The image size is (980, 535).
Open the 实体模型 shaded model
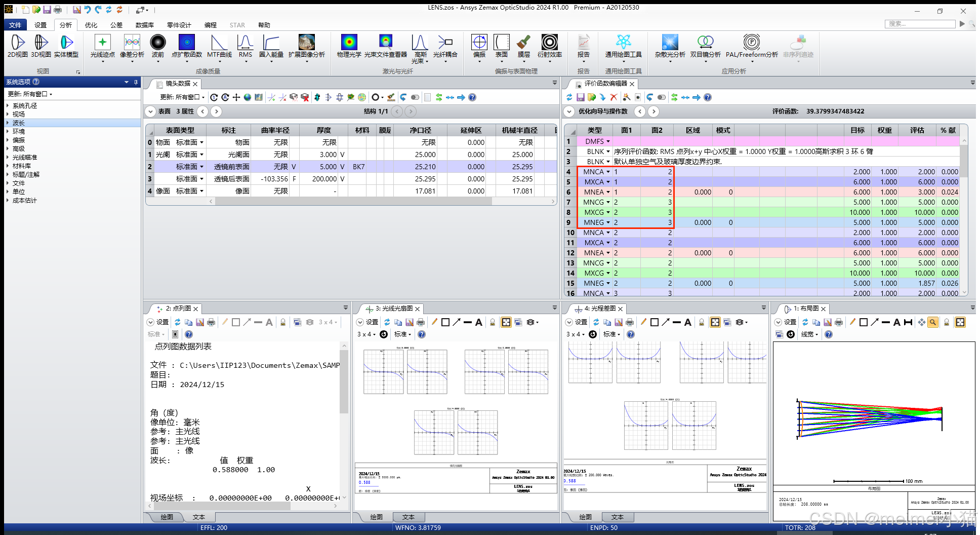tap(66, 46)
